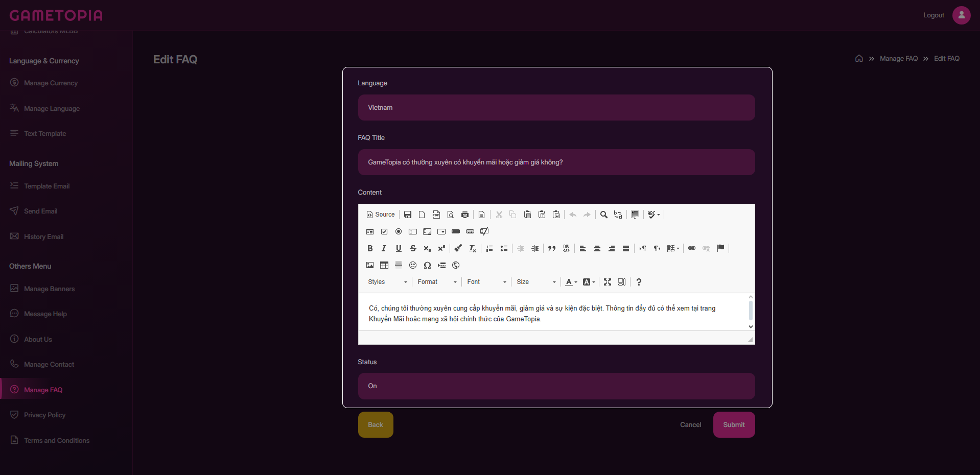Open the Text Color picker

pyautogui.click(x=571, y=282)
